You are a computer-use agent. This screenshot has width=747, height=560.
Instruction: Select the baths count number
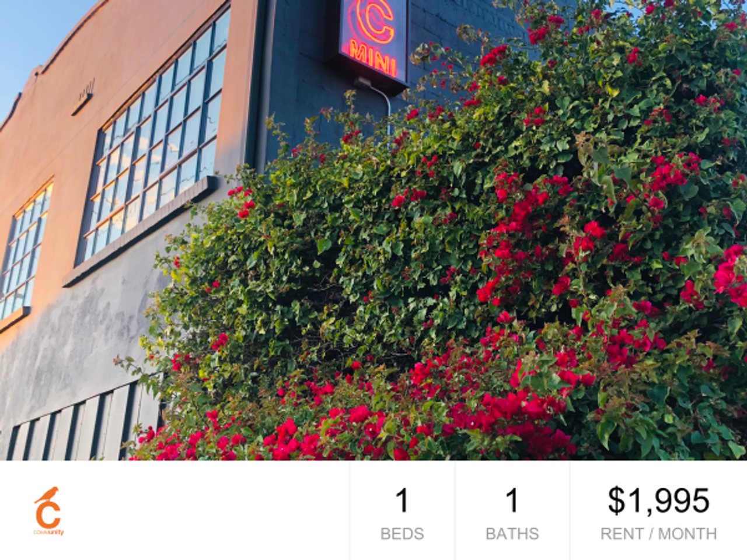[x=512, y=501]
